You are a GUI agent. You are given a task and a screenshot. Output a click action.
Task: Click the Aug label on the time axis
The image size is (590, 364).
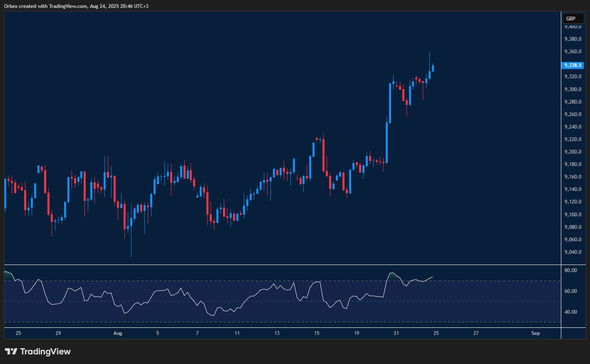tap(118, 333)
